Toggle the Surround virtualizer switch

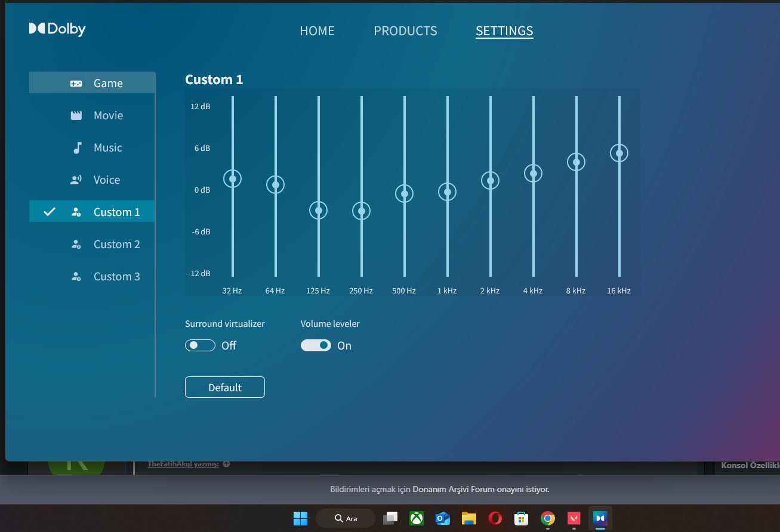coord(200,345)
